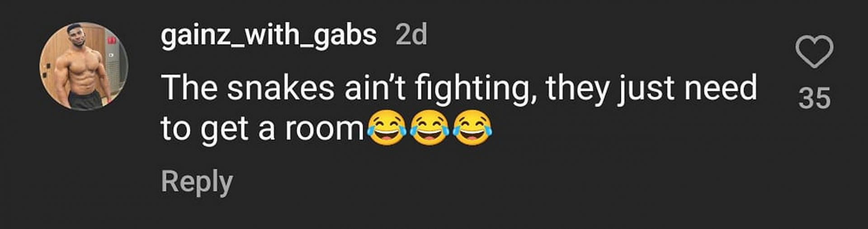Open the gainz_with_gabs username link
The height and width of the screenshot is (229, 868).
coord(269,35)
